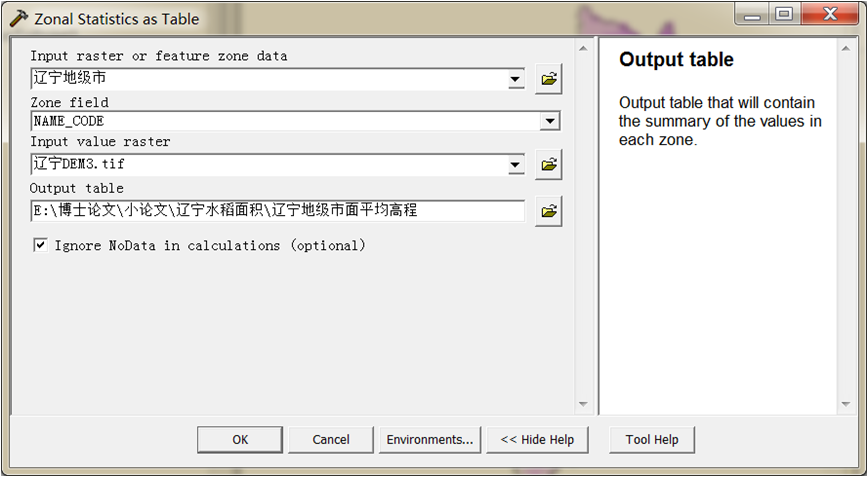Image resolution: width=868 pixels, height=477 pixels.
Task: Toggle Ignore NoData in calculations checkbox
Action: pyautogui.click(x=41, y=245)
